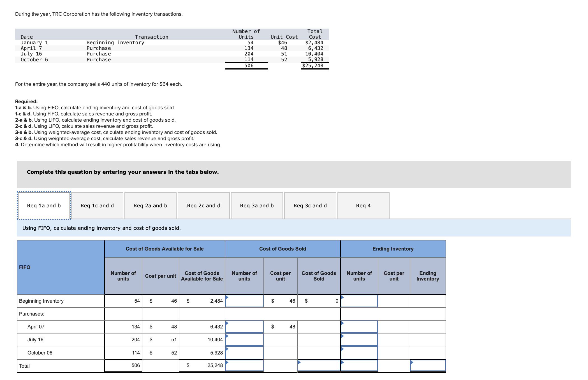Click Total Ending Inventory amount field

coord(428,365)
